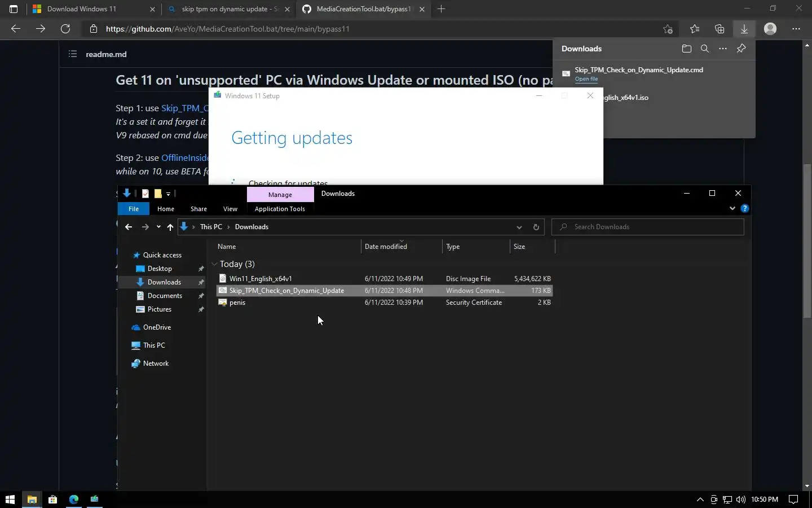Image resolution: width=812 pixels, height=508 pixels.
Task: Open the Windows Start menu
Action: 10,499
